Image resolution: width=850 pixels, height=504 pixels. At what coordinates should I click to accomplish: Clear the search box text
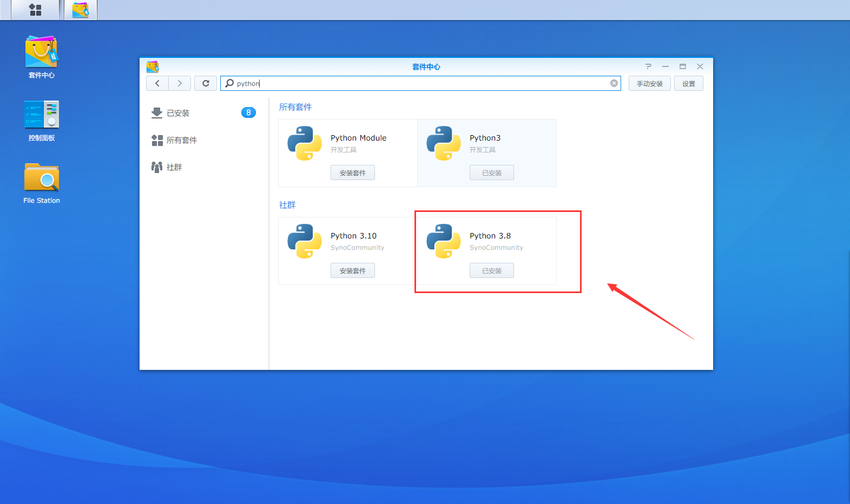point(614,83)
